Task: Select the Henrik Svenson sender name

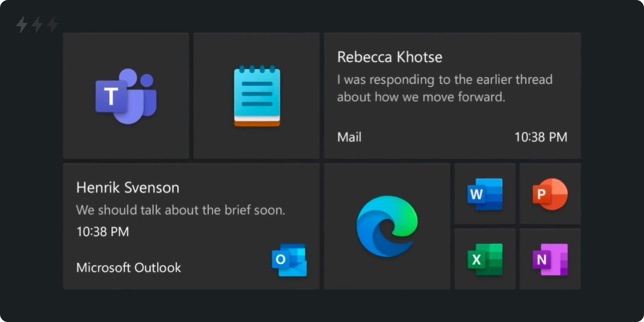Action: (128, 188)
